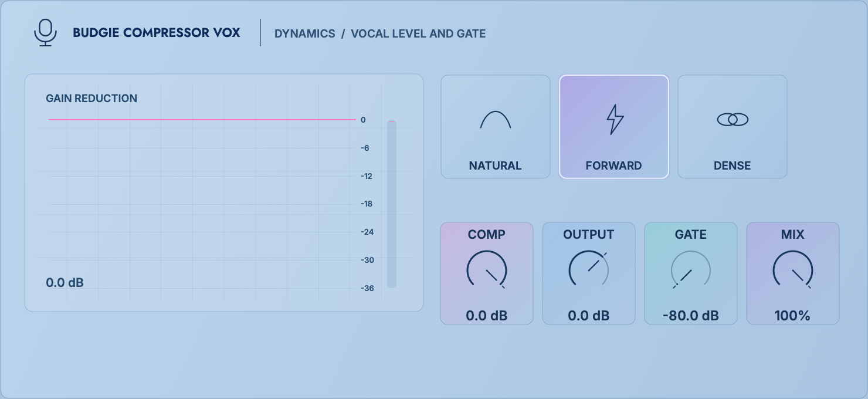The width and height of the screenshot is (868, 399).
Task: Click the gain reduction readout 0.0 dB
Action: [65, 283]
